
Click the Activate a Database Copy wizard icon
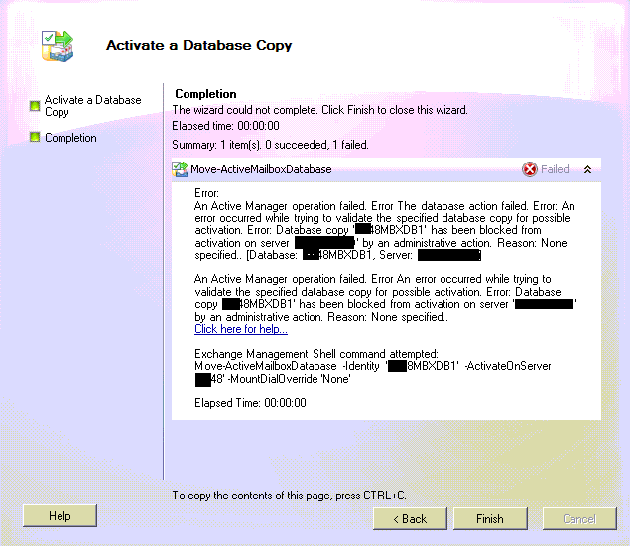[57, 46]
